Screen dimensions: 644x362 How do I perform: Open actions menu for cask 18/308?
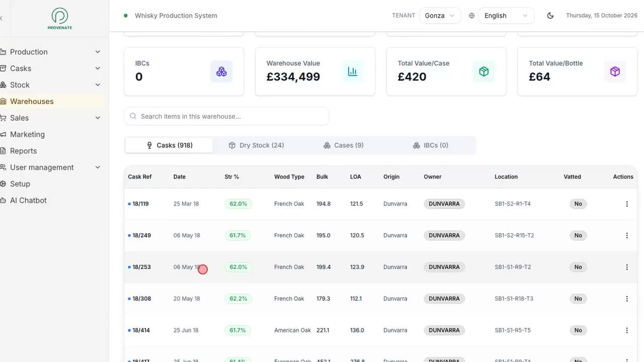pos(627,299)
